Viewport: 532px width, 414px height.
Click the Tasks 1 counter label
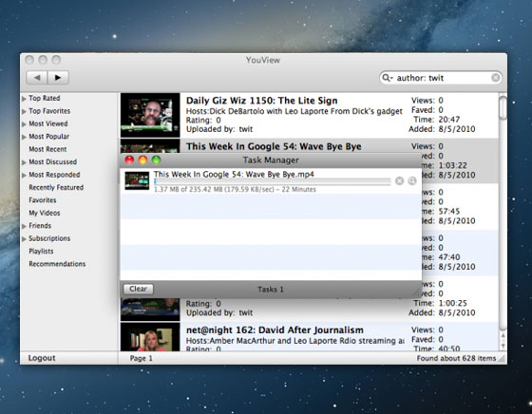271,290
